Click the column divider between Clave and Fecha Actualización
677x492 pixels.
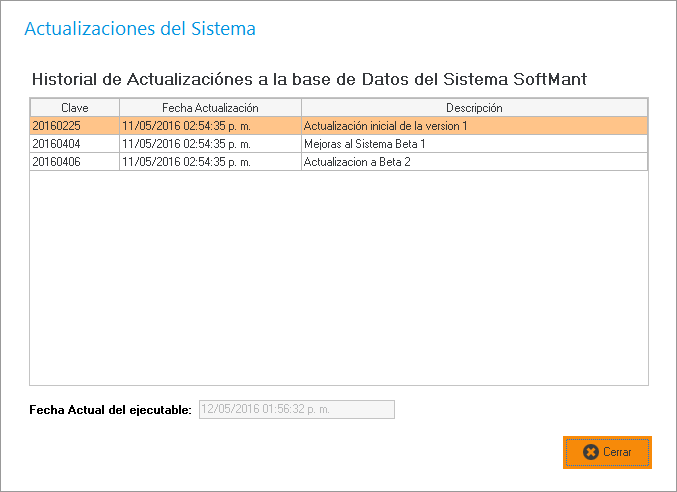pos(119,108)
